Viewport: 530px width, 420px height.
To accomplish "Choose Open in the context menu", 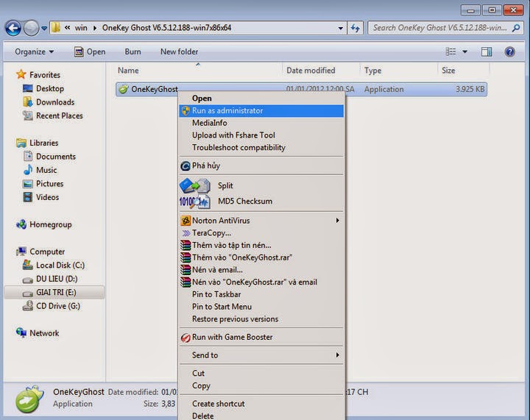I will (261, 99).
